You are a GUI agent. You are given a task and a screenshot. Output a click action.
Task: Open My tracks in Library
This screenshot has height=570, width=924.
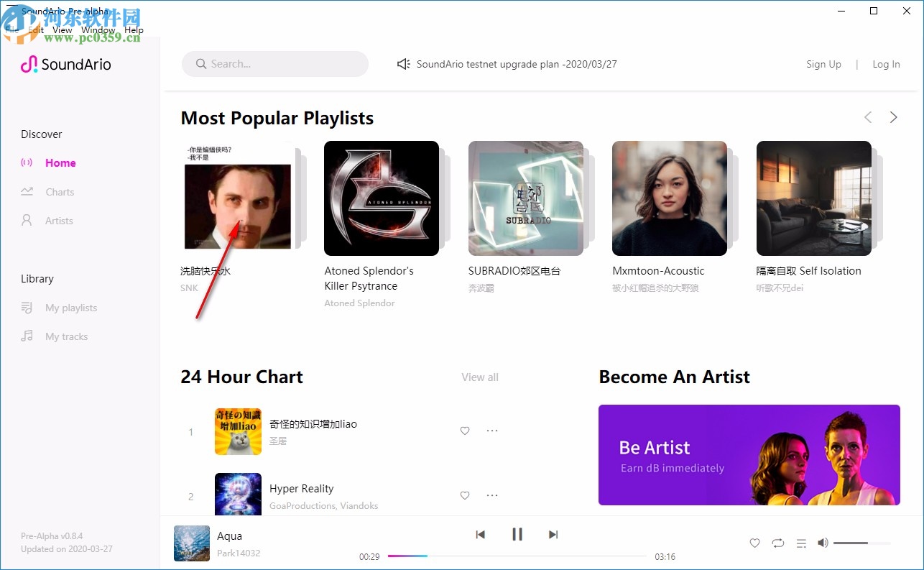click(66, 336)
